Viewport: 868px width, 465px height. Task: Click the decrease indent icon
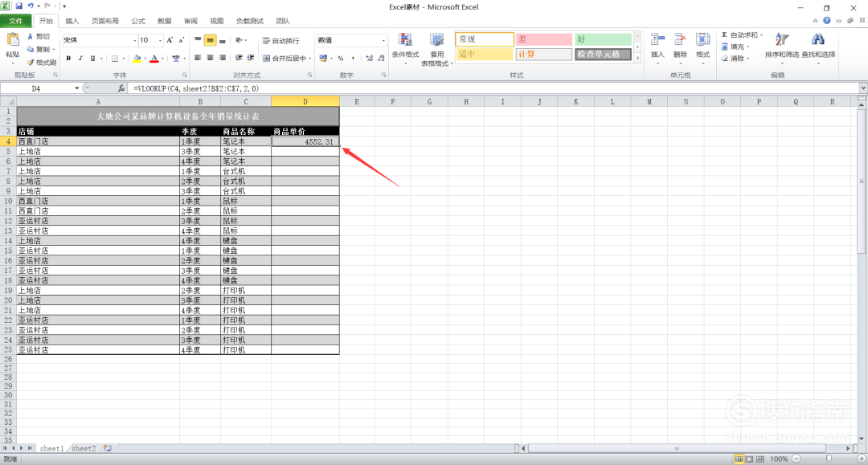239,58
